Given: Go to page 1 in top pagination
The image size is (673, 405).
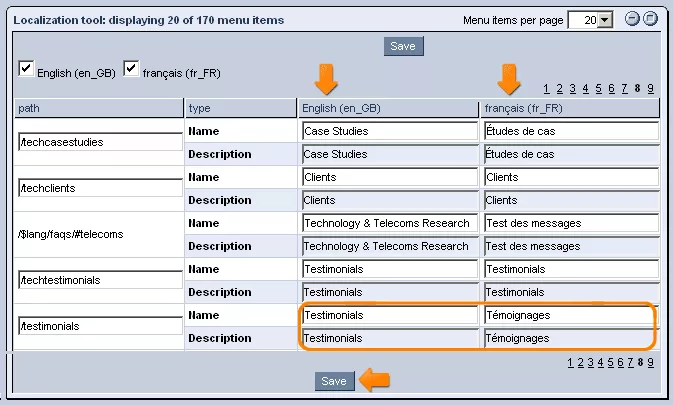Looking at the screenshot, I should [x=546, y=89].
